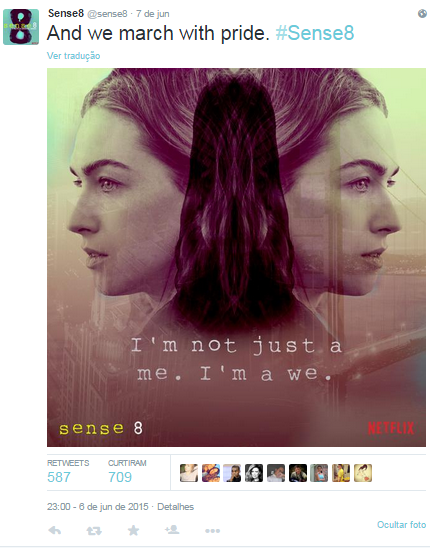
Task: Open tweet Detalhes link
Action: [x=175, y=507]
